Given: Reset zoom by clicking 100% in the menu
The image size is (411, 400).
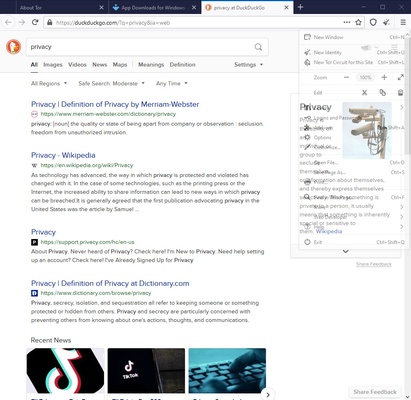Looking at the screenshot, I should point(365,77).
